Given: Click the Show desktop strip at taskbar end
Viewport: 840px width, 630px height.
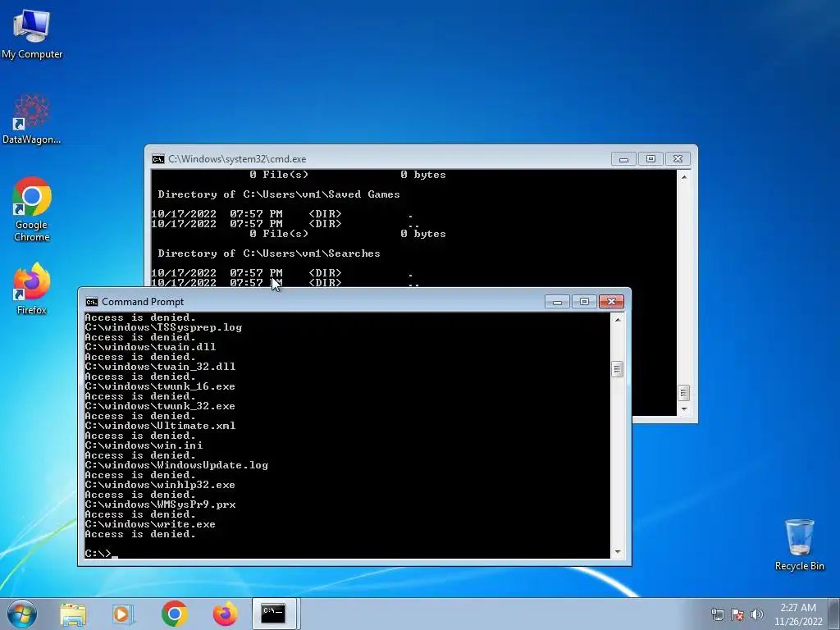Looking at the screenshot, I should [x=834, y=614].
